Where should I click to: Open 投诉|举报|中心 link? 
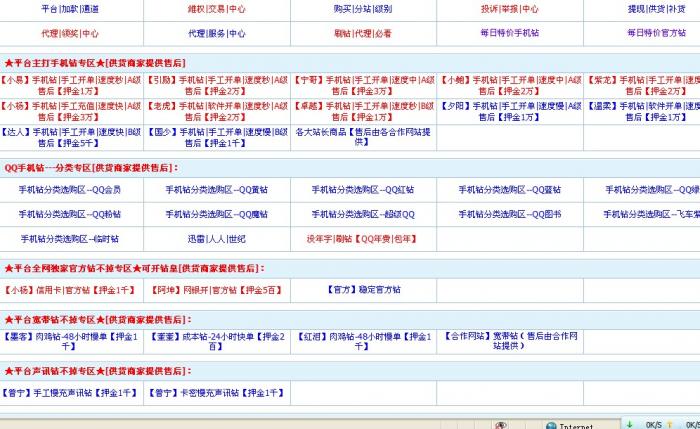coord(509,8)
